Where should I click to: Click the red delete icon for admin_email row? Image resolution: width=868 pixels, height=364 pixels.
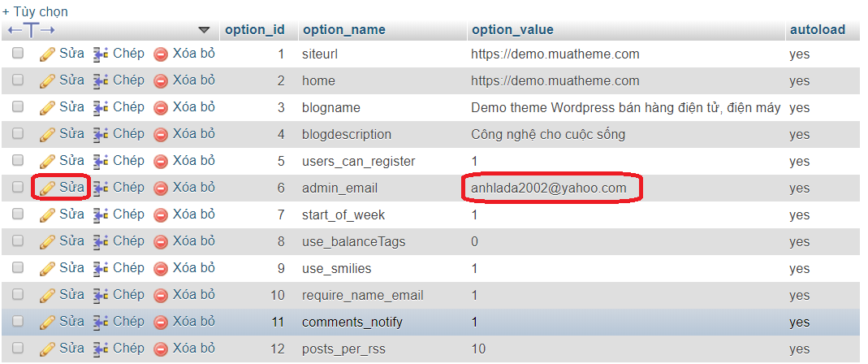pos(161,188)
